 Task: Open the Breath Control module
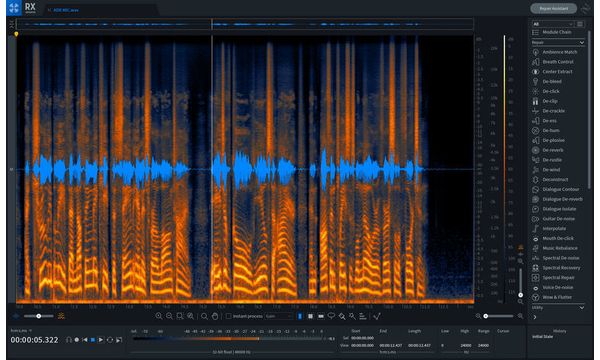553,62
